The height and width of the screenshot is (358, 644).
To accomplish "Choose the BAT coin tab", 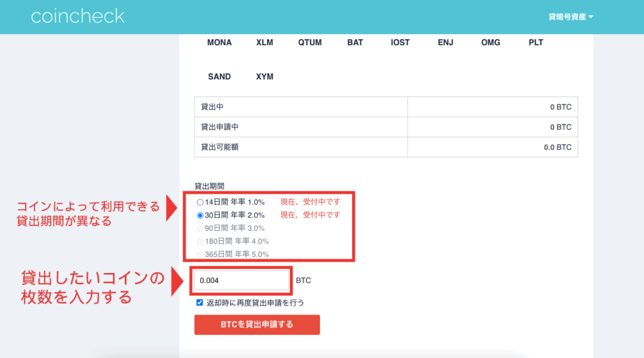I will (355, 43).
